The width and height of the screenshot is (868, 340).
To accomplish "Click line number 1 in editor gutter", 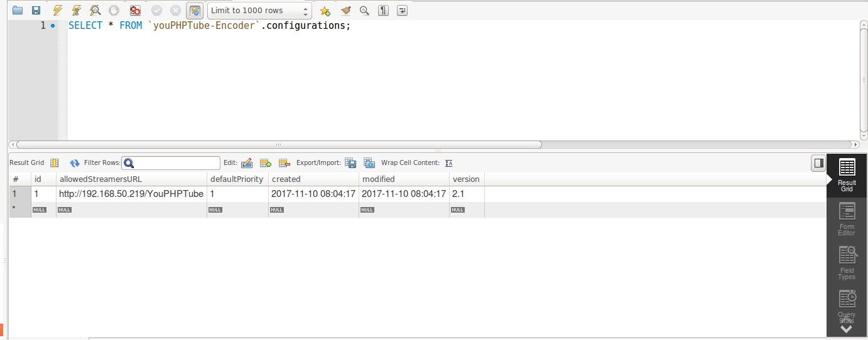I will point(43,26).
